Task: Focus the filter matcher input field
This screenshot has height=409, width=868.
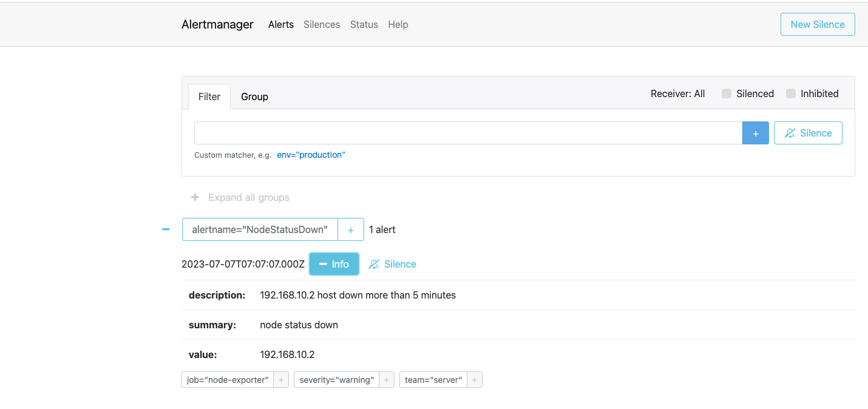Action: point(467,133)
